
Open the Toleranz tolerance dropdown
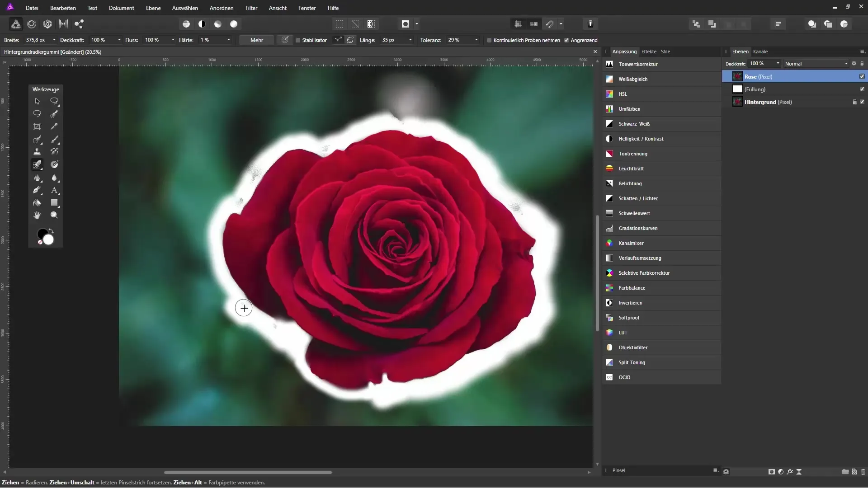(x=476, y=40)
